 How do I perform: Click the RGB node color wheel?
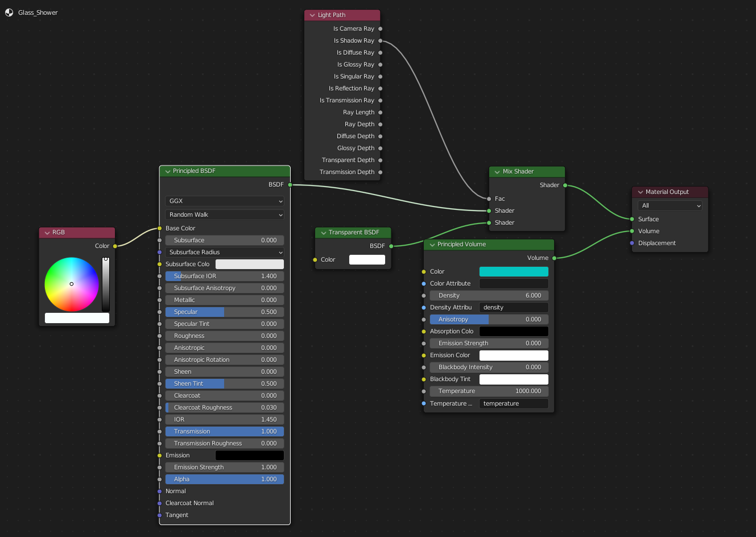pyautogui.click(x=72, y=284)
